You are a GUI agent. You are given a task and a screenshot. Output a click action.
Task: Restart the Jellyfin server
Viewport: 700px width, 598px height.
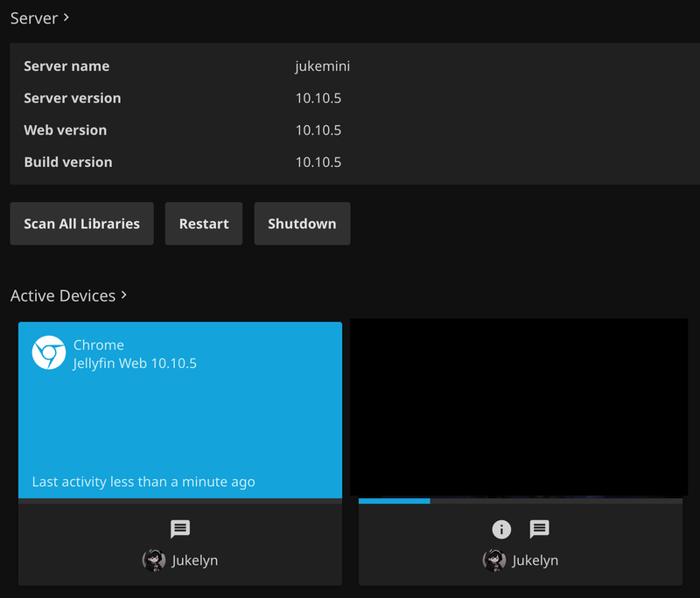coord(204,224)
